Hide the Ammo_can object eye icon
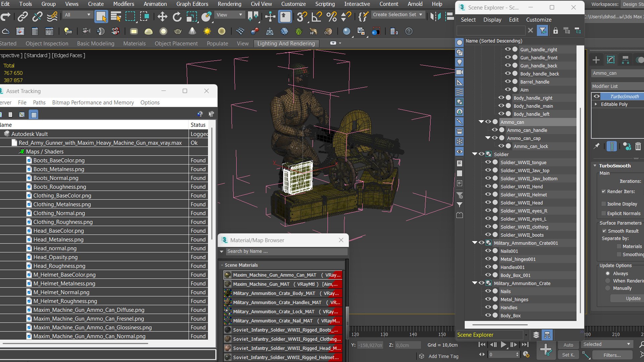The width and height of the screenshot is (644, 362). pyautogui.click(x=488, y=122)
